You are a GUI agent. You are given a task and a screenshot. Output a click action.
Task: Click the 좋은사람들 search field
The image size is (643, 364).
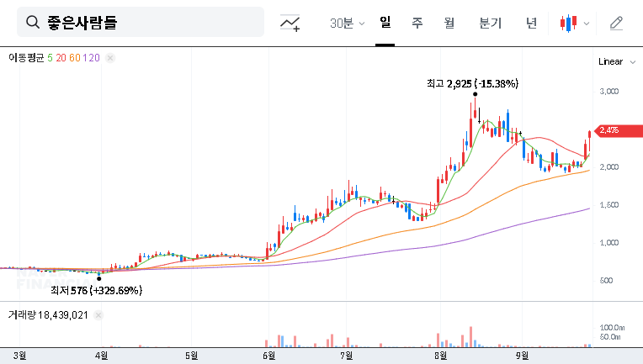(x=141, y=22)
